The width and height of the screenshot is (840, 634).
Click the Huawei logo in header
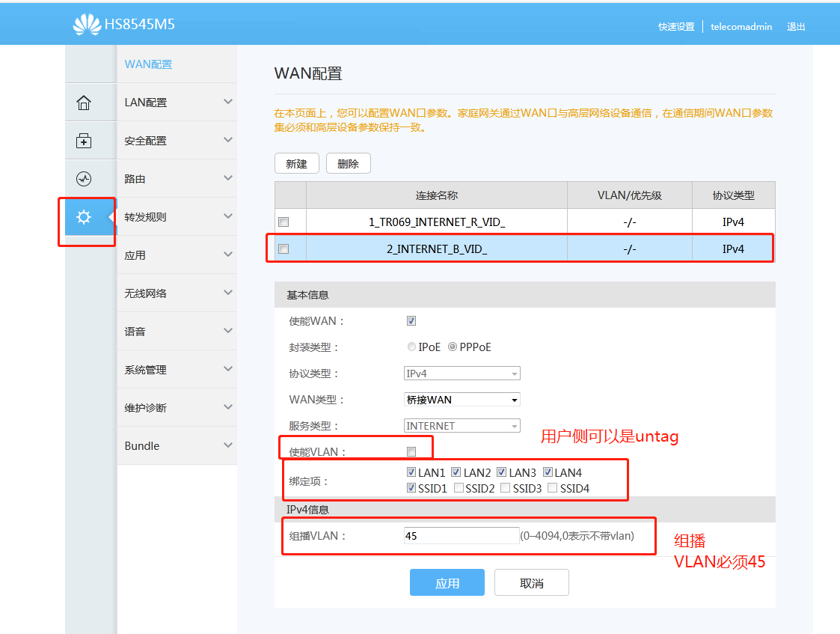(x=87, y=25)
